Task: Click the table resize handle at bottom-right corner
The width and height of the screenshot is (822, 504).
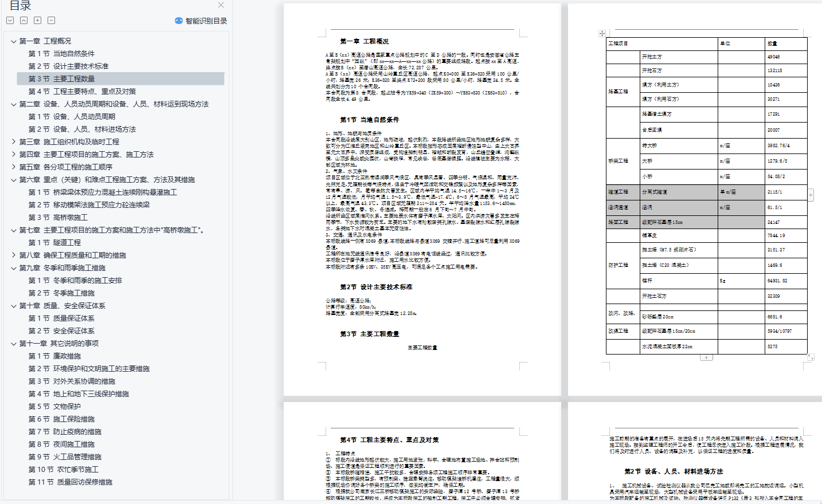Action: point(811,357)
